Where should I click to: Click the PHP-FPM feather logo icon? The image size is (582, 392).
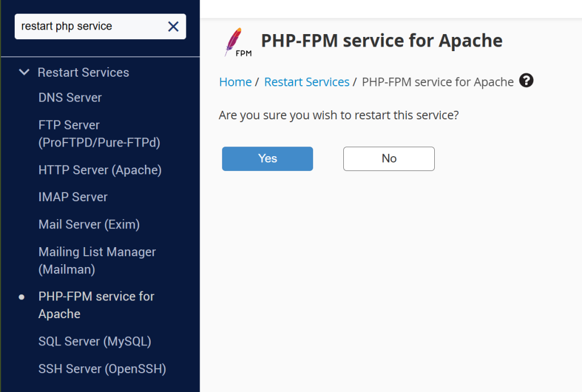pyautogui.click(x=238, y=42)
